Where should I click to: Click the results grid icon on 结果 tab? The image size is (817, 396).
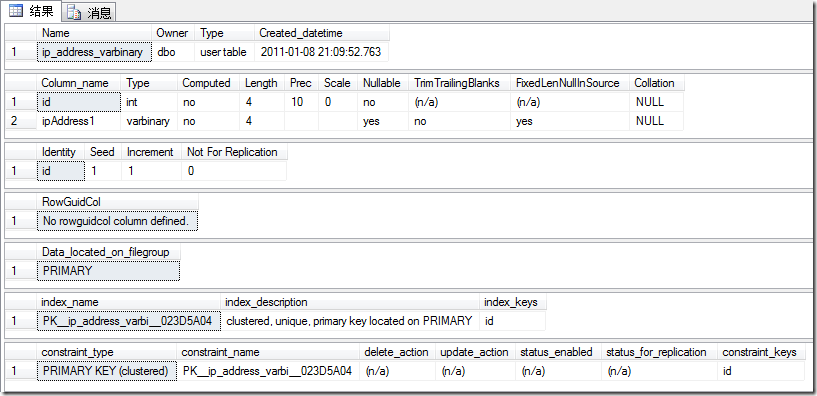(x=16, y=11)
